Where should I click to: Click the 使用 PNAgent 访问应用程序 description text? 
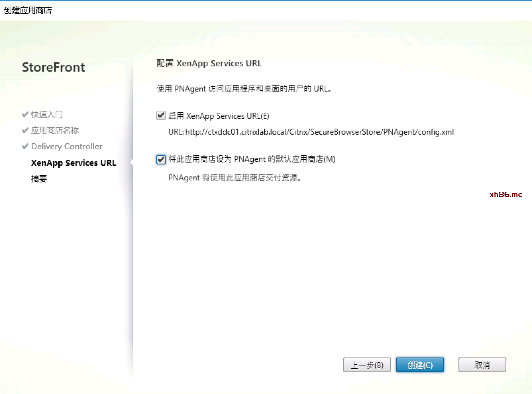pos(244,89)
